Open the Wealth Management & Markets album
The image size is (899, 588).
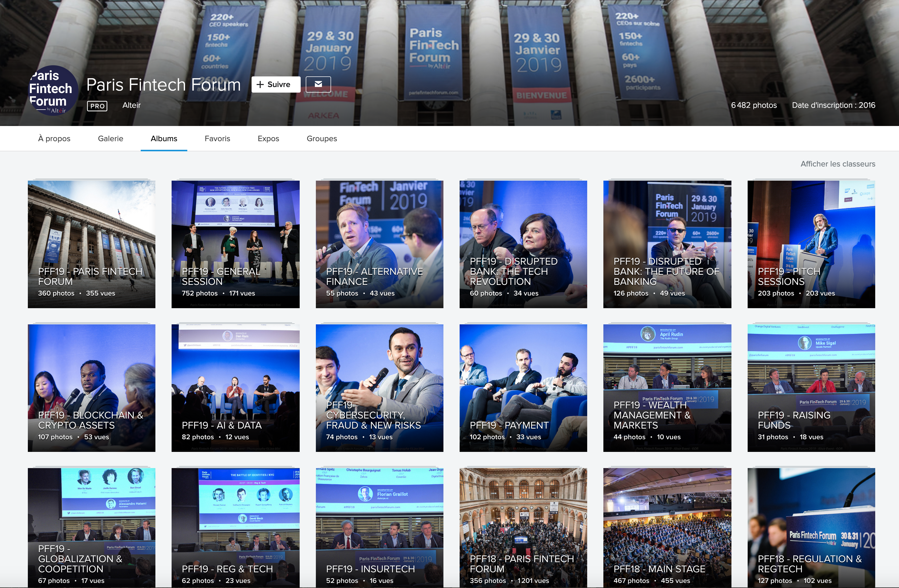click(667, 388)
